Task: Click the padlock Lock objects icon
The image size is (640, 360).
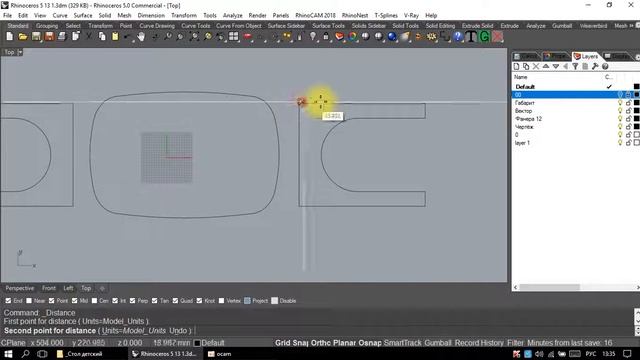Action: click(x=326, y=37)
